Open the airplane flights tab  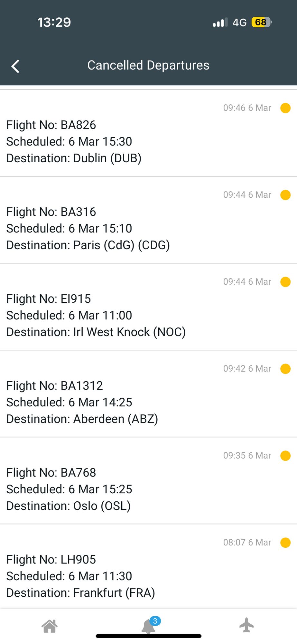coord(247,625)
